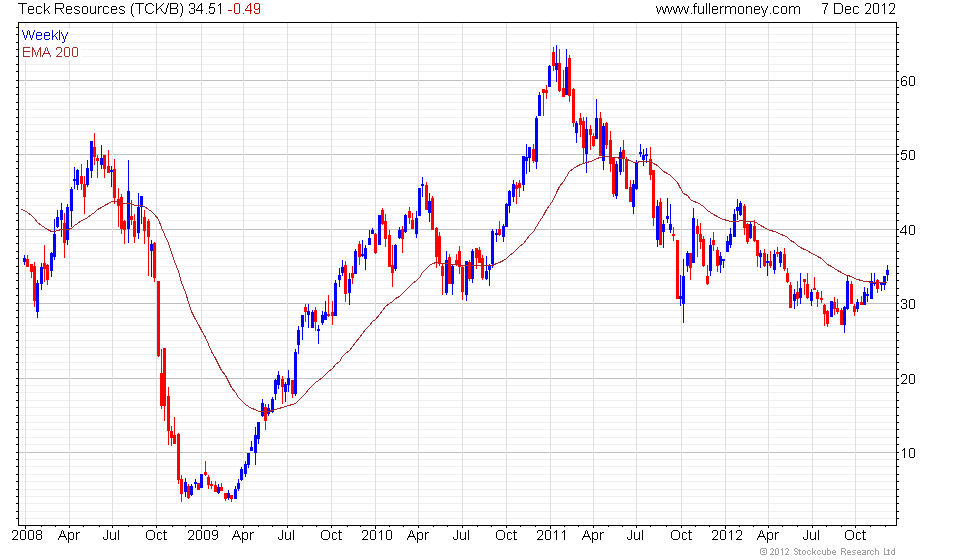Select the EMA 200 legend label

point(50,52)
